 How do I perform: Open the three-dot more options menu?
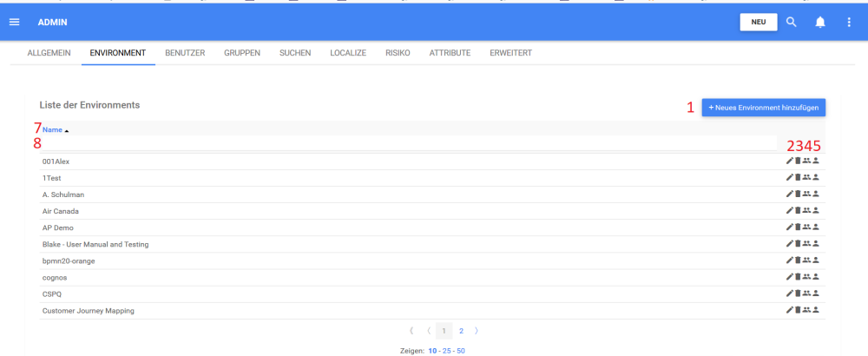(x=849, y=23)
